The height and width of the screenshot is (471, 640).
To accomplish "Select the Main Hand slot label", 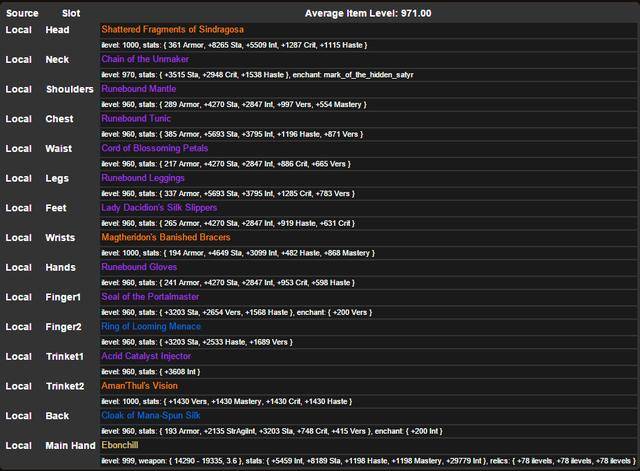I will [70, 446].
